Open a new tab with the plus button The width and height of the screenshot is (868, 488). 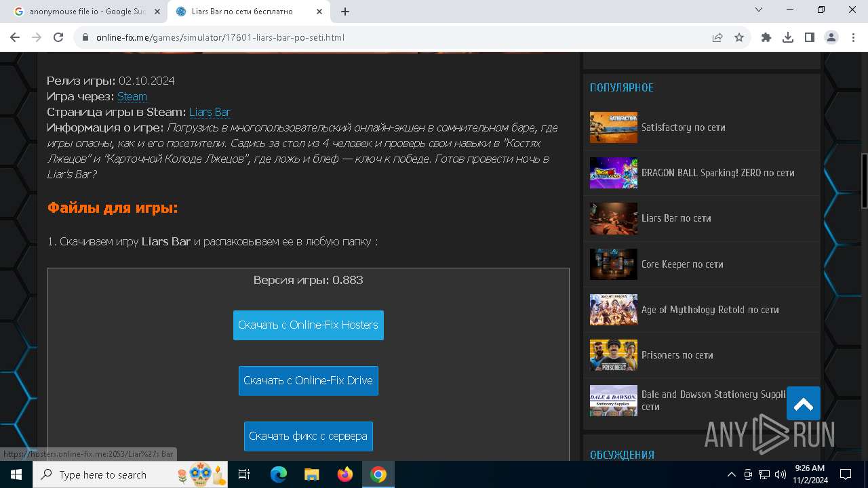click(x=345, y=12)
